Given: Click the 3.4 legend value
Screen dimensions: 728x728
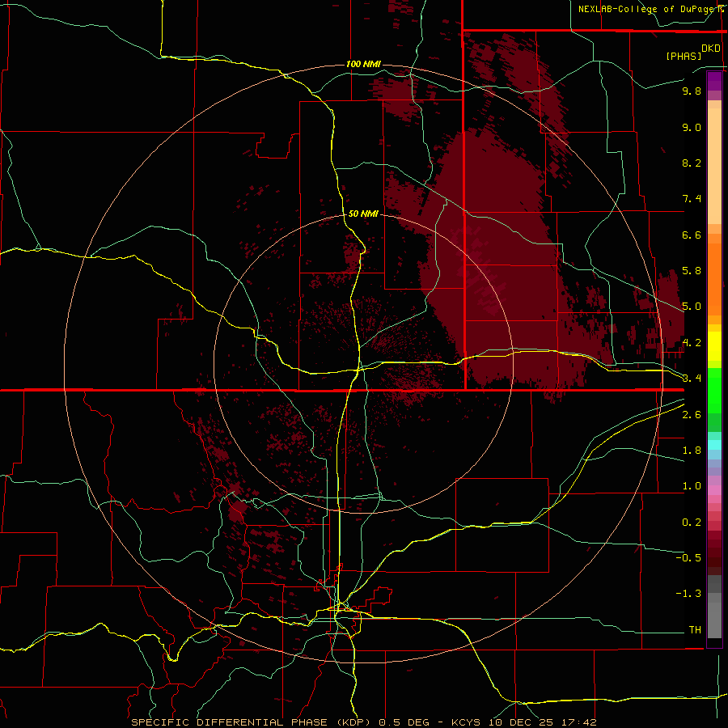Looking at the screenshot, I should tap(692, 379).
